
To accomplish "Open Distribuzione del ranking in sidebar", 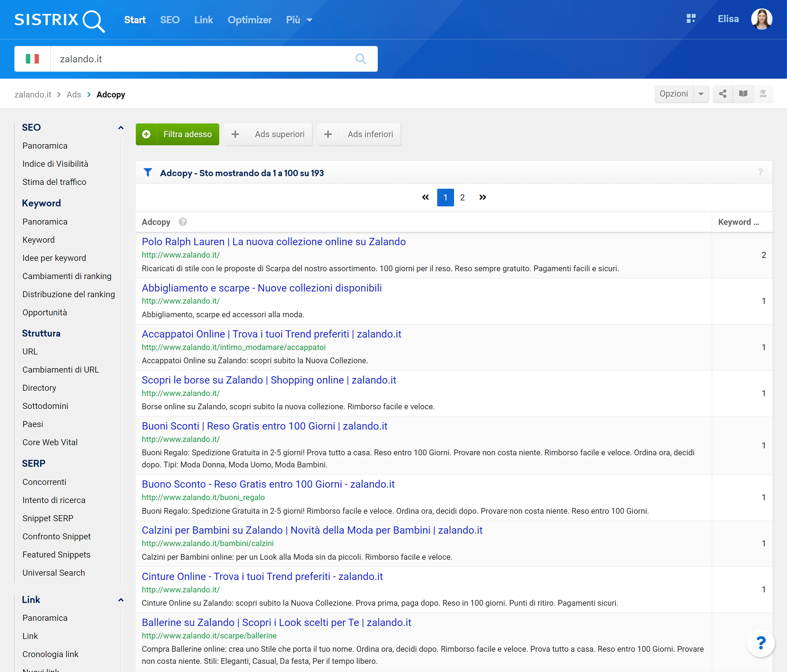I will coord(68,295).
